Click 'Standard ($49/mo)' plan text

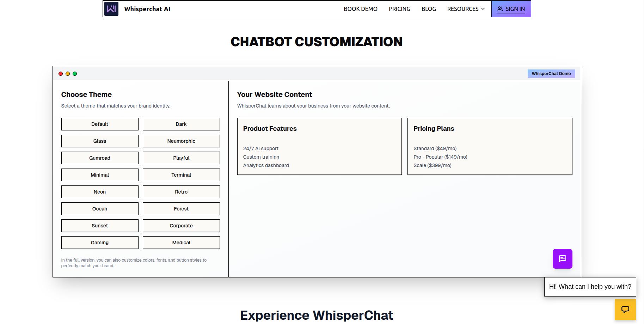[x=435, y=148]
